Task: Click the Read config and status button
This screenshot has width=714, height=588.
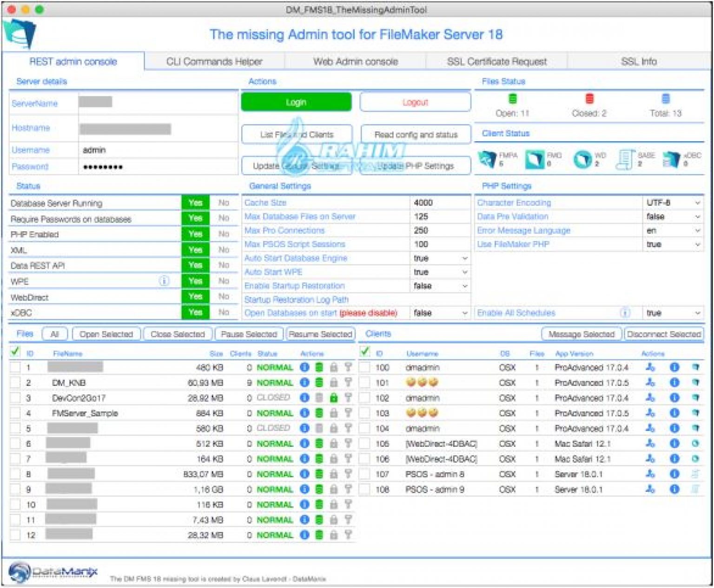Action: coord(416,135)
